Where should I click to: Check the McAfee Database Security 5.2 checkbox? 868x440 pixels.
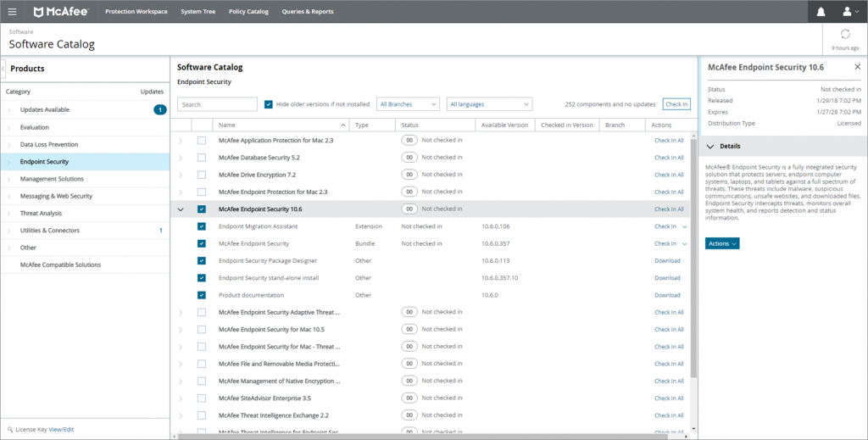(202, 158)
